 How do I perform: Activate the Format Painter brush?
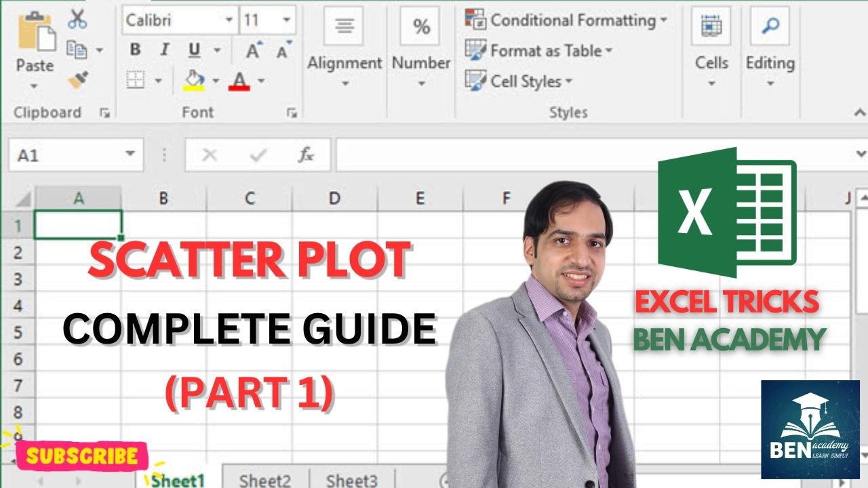point(77,81)
